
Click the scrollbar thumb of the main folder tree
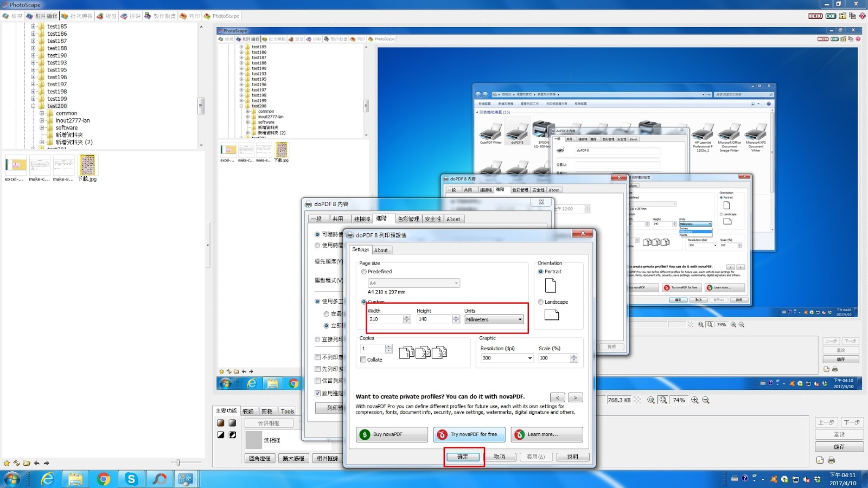[x=201, y=105]
